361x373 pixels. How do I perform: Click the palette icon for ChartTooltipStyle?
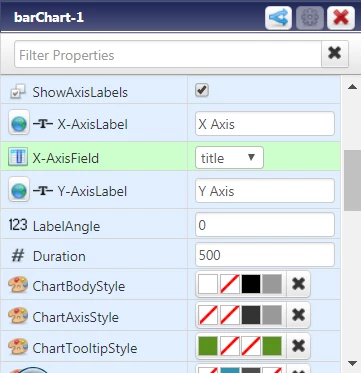point(18,347)
